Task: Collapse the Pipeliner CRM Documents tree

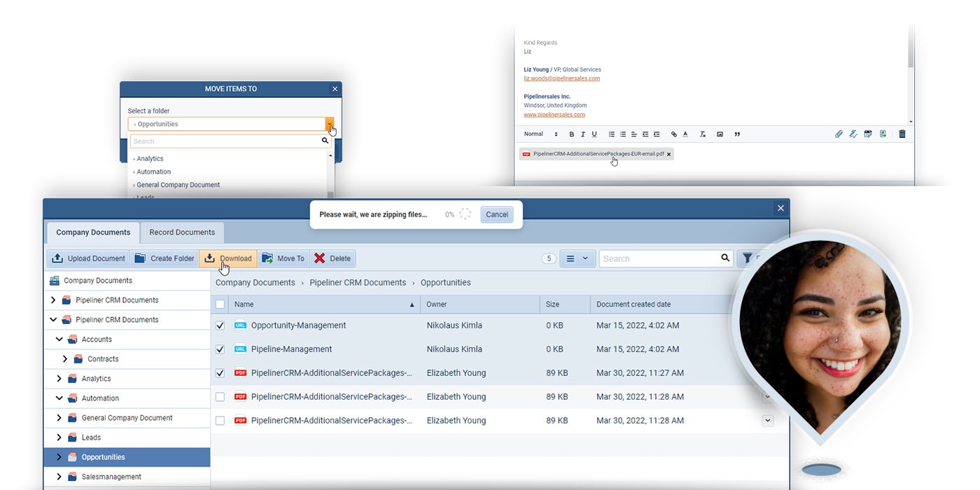Action: point(52,319)
